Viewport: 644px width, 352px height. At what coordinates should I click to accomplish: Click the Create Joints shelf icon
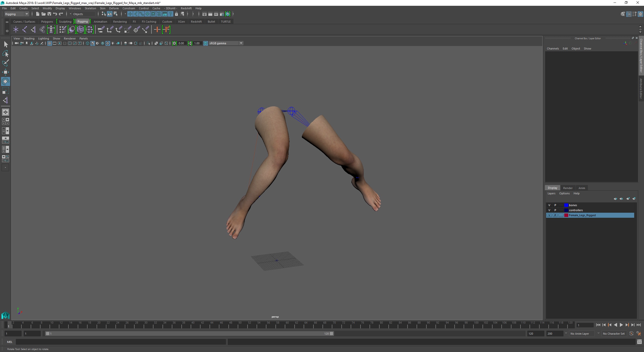[25, 30]
